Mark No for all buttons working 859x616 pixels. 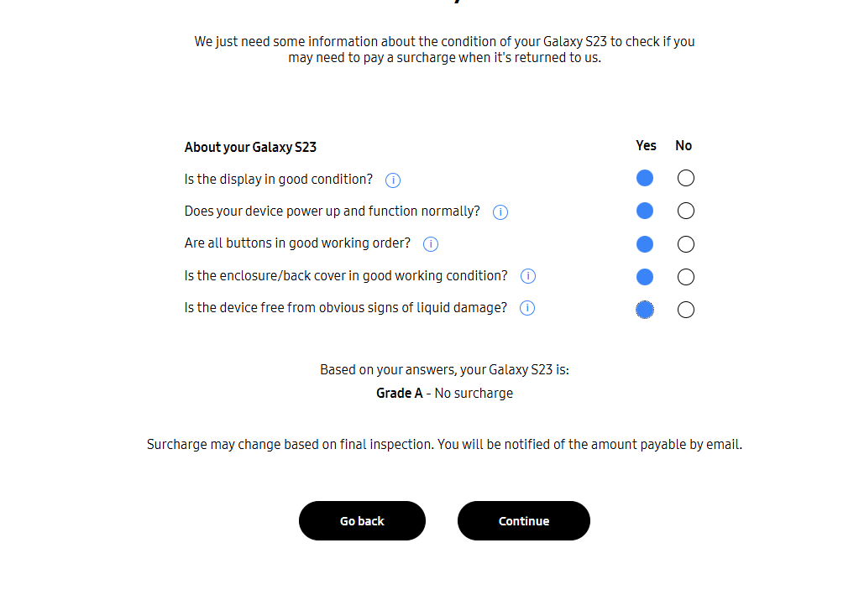(686, 244)
